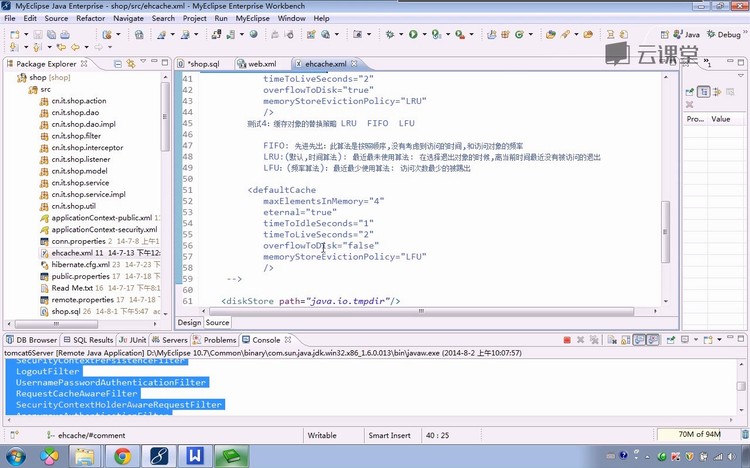Open the Refactor menu
This screenshot has width=750, height=468.
coord(90,18)
